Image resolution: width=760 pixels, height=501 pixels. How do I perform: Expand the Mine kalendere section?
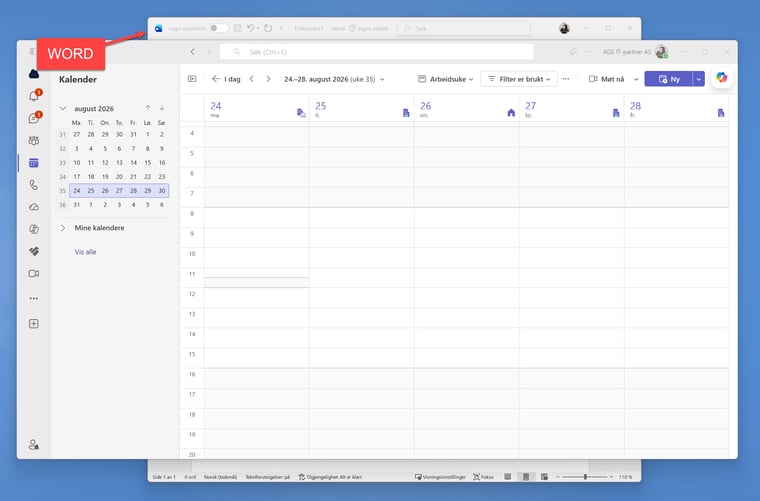[63, 228]
